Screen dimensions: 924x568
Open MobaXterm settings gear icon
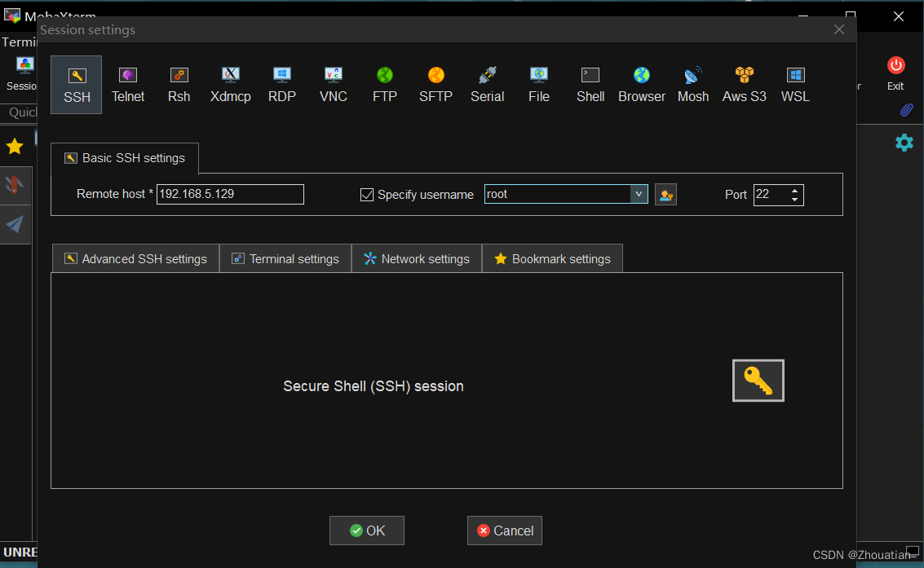point(904,143)
